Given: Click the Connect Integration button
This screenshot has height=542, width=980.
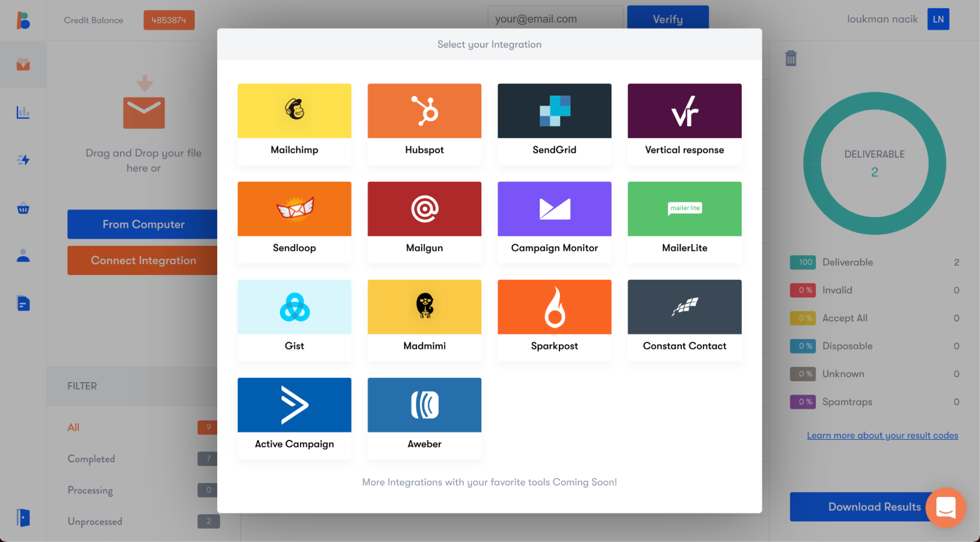Looking at the screenshot, I should (144, 260).
